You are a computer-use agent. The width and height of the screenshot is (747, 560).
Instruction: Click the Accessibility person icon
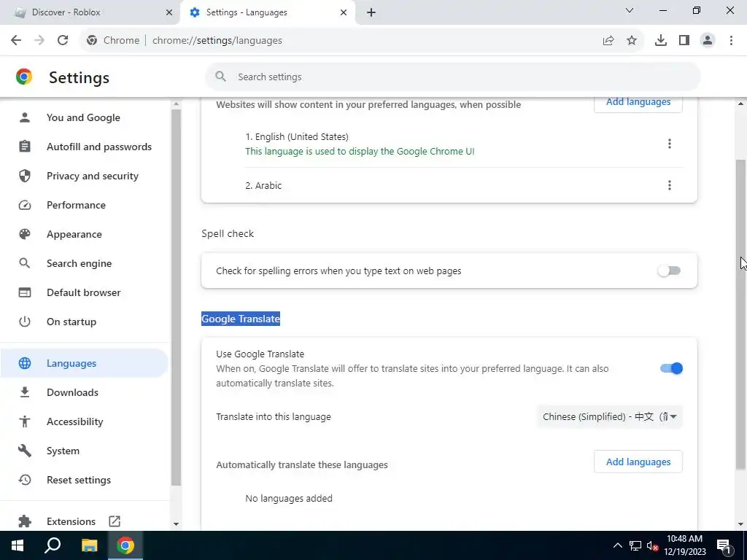click(x=25, y=421)
